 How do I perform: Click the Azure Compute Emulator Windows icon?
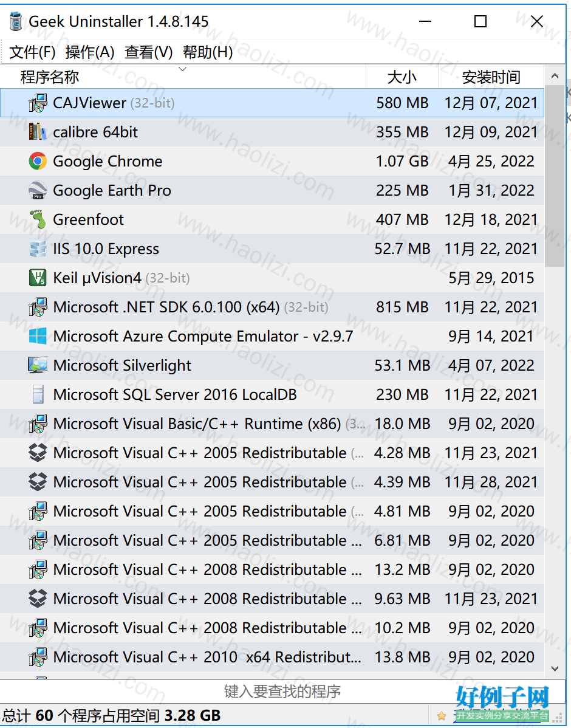tap(38, 336)
